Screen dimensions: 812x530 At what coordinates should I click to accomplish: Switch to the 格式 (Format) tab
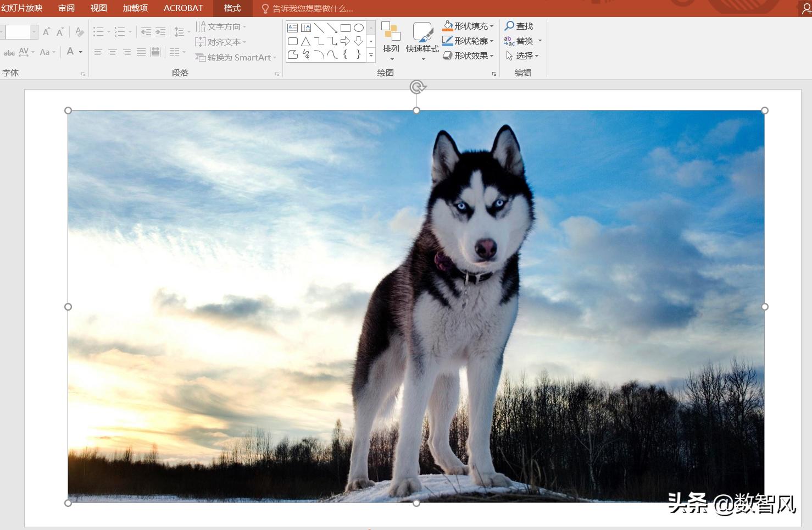pos(232,8)
